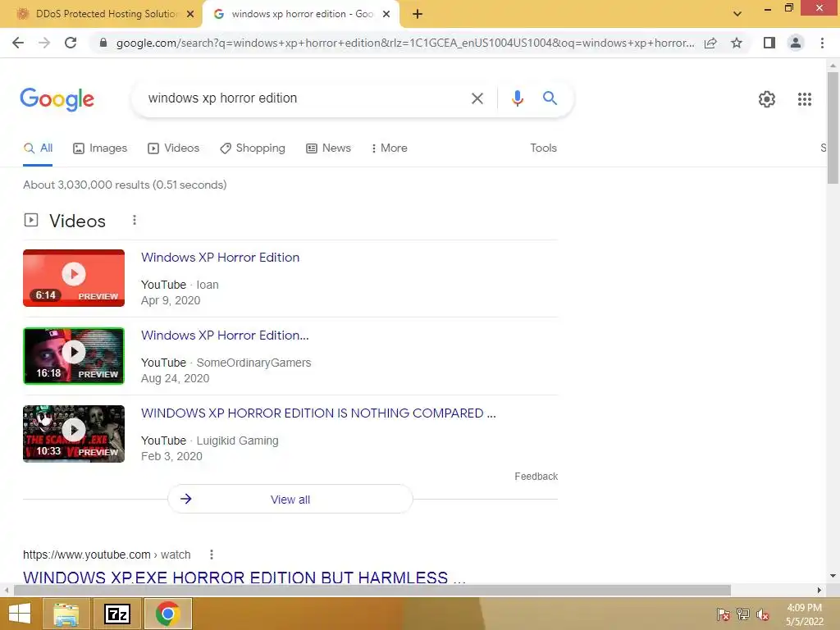Click the vertical scrollbar thumb
Viewport: 840px width, 630px height.
[x=833, y=127]
